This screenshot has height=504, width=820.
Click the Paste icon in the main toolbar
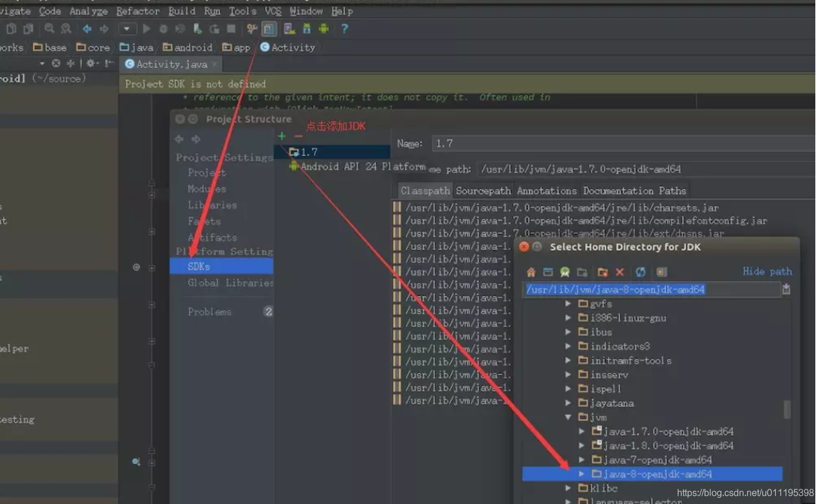(x=28, y=29)
